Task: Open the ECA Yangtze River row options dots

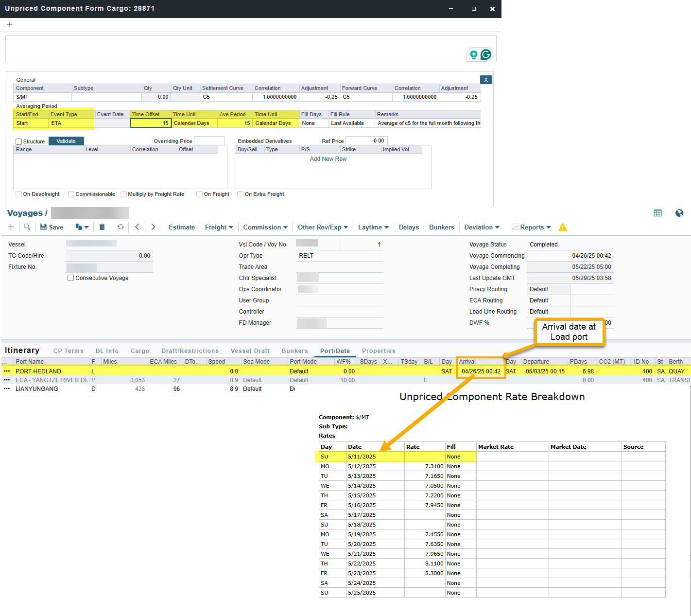Action: click(7, 380)
